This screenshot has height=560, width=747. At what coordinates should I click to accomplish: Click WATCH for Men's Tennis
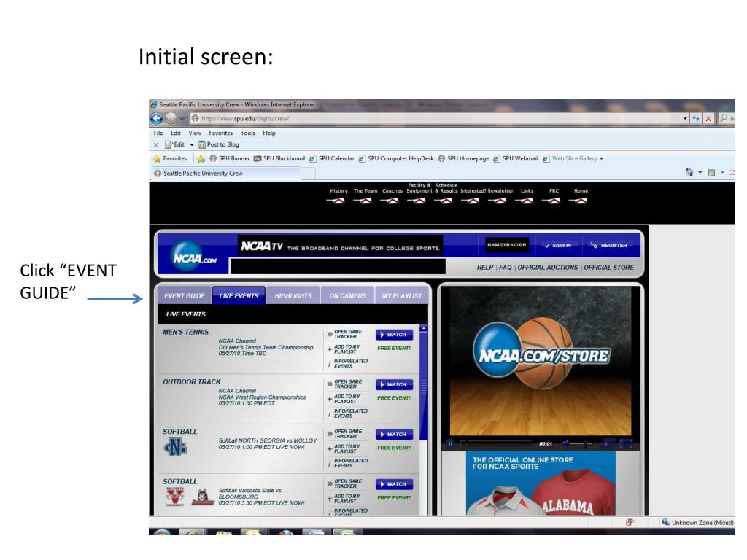tap(394, 335)
